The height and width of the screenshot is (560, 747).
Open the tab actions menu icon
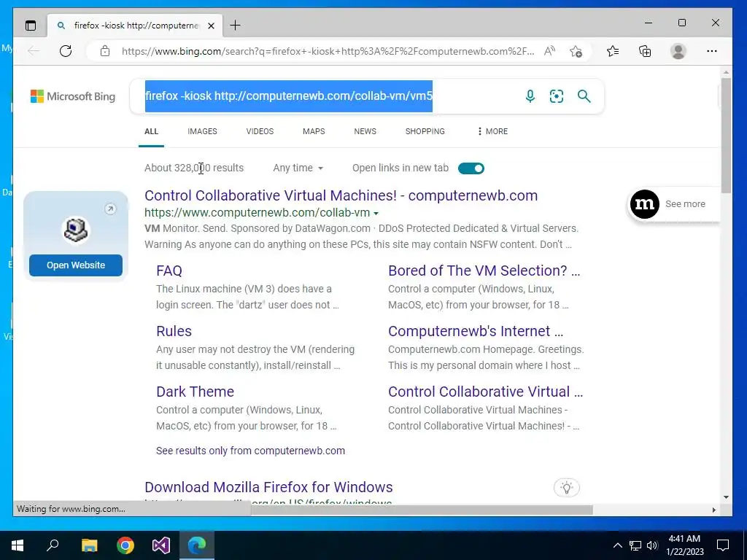[31, 26]
